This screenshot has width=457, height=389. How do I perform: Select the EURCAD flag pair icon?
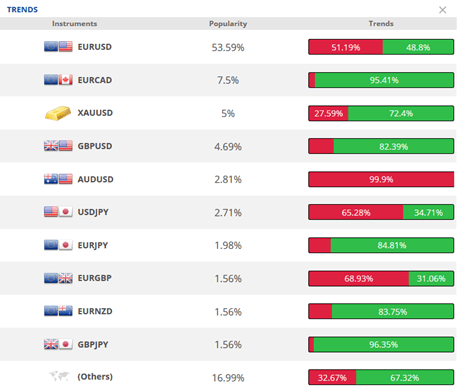point(58,80)
